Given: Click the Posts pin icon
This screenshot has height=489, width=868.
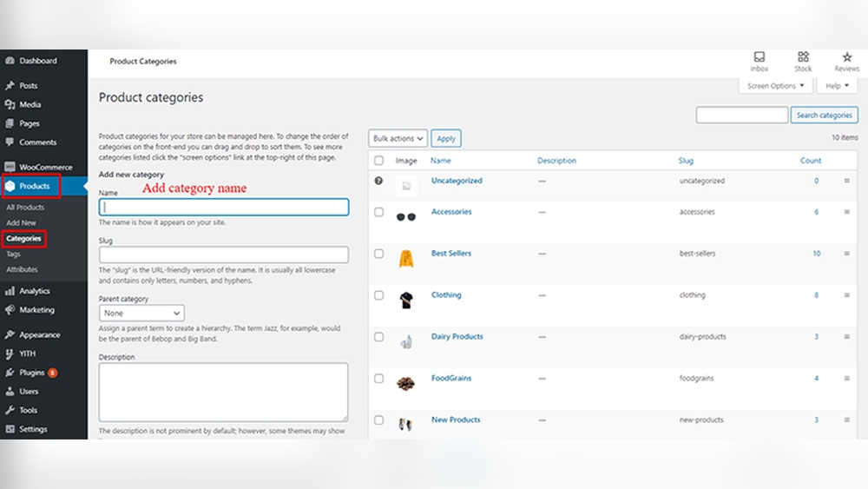Looking at the screenshot, I should click(10, 86).
